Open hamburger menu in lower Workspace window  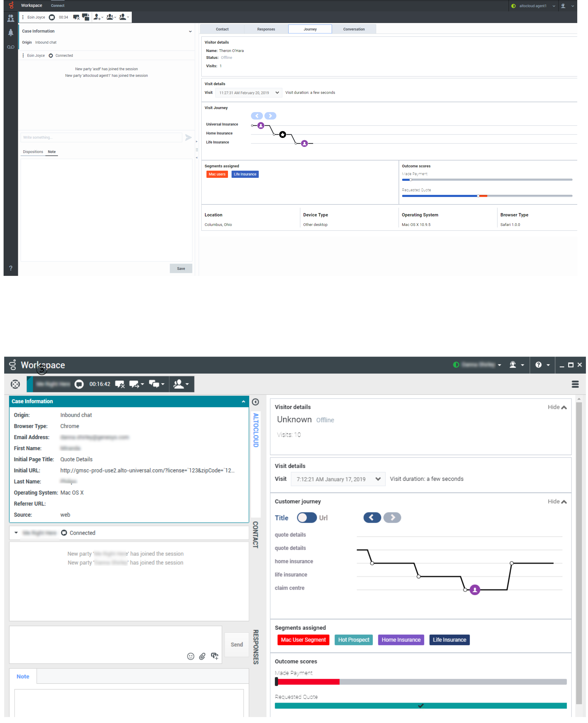coord(575,384)
